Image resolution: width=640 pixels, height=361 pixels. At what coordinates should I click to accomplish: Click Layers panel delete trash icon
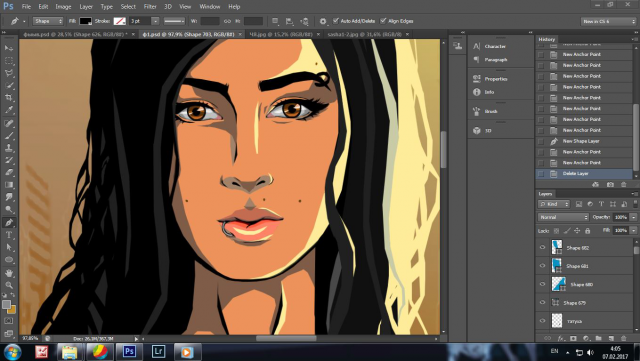(x=624, y=338)
